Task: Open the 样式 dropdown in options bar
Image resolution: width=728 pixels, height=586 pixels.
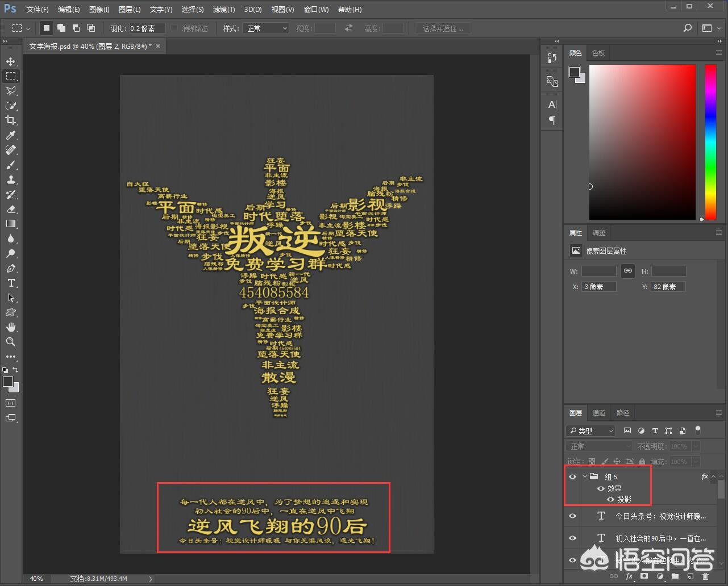Action: click(265, 28)
